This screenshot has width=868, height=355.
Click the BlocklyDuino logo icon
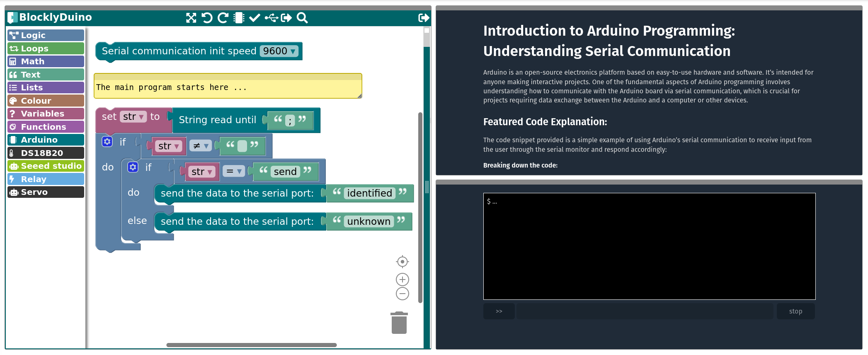point(13,17)
